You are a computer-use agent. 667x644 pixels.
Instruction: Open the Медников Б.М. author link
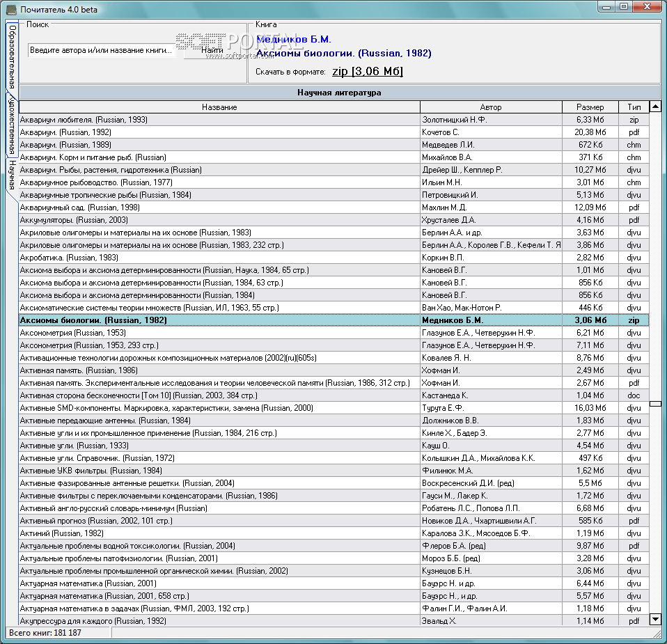coord(294,39)
